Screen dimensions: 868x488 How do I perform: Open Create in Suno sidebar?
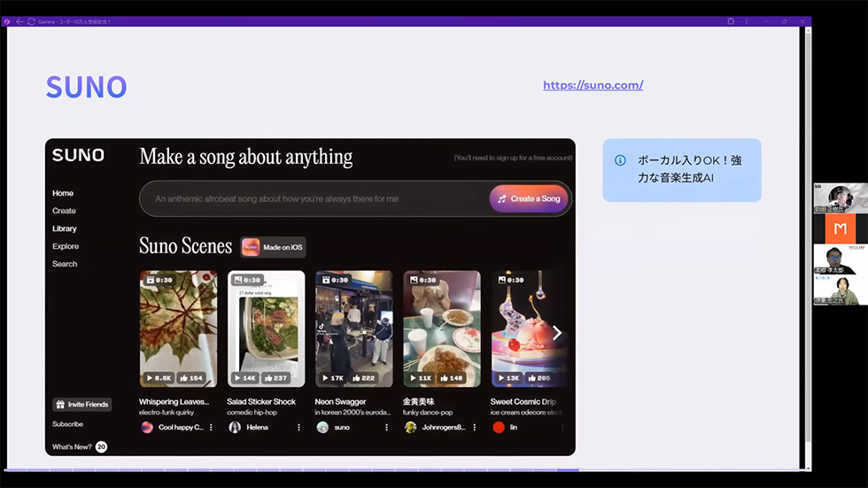64,211
